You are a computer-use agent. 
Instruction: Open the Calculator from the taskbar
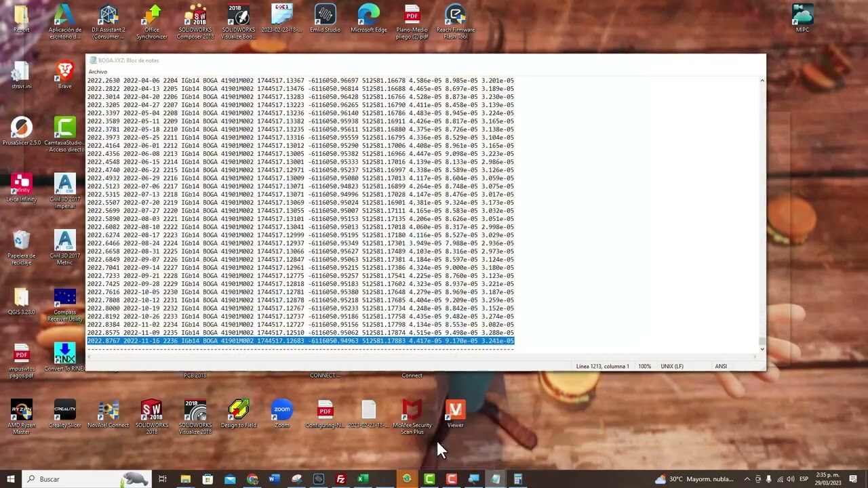pos(517,479)
